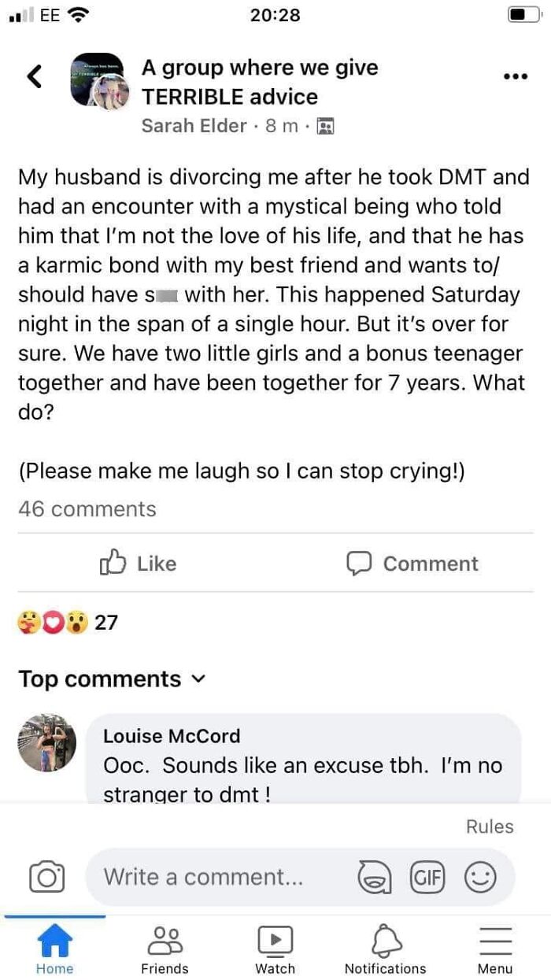This screenshot has height=980, width=551.
Task: Open the GIF picker
Action: pyautogui.click(x=427, y=877)
